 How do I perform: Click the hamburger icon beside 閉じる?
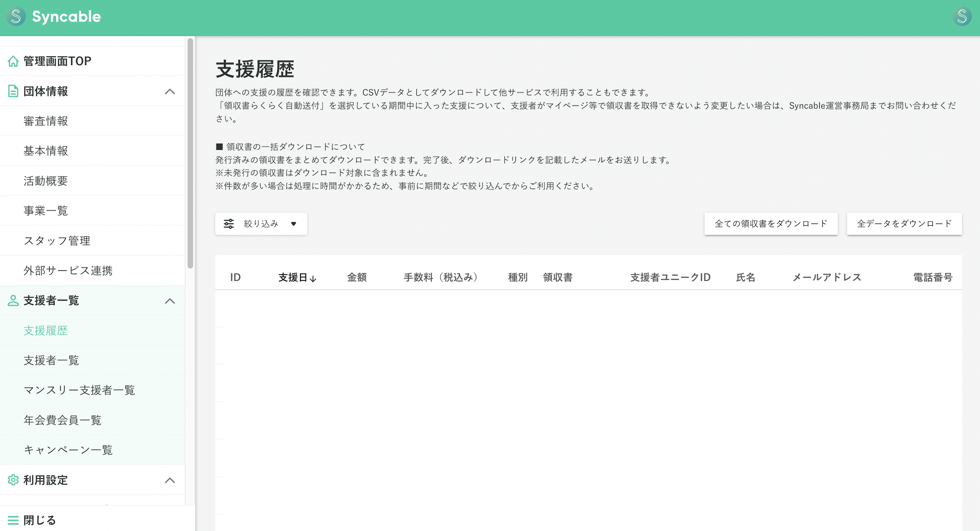pyautogui.click(x=13, y=520)
